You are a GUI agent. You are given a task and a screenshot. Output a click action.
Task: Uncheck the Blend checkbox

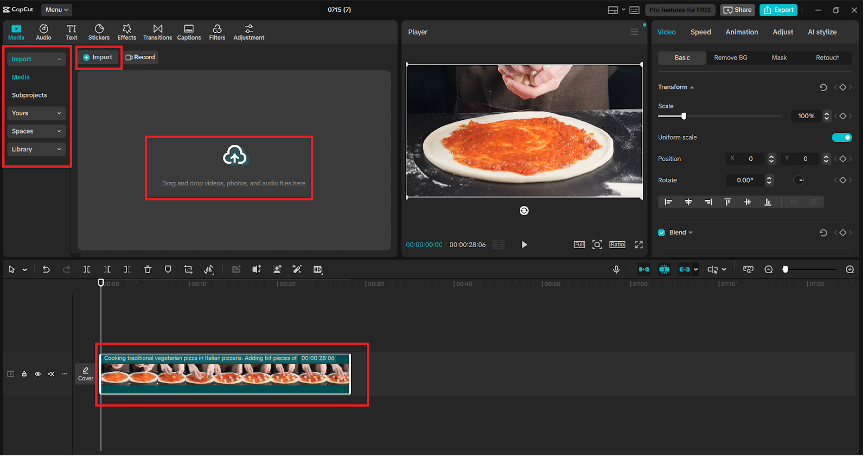[x=662, y=233]
